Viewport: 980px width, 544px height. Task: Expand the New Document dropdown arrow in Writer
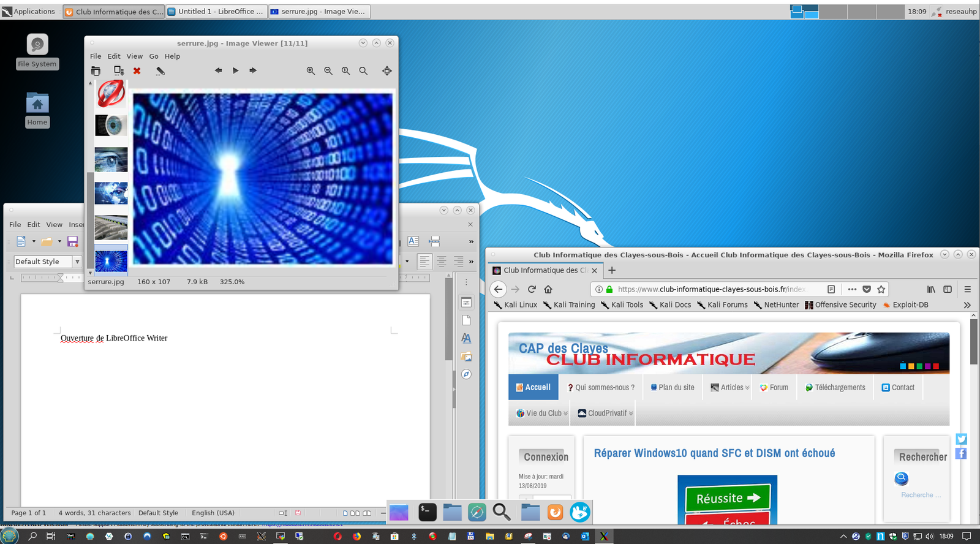coord(34,241)
